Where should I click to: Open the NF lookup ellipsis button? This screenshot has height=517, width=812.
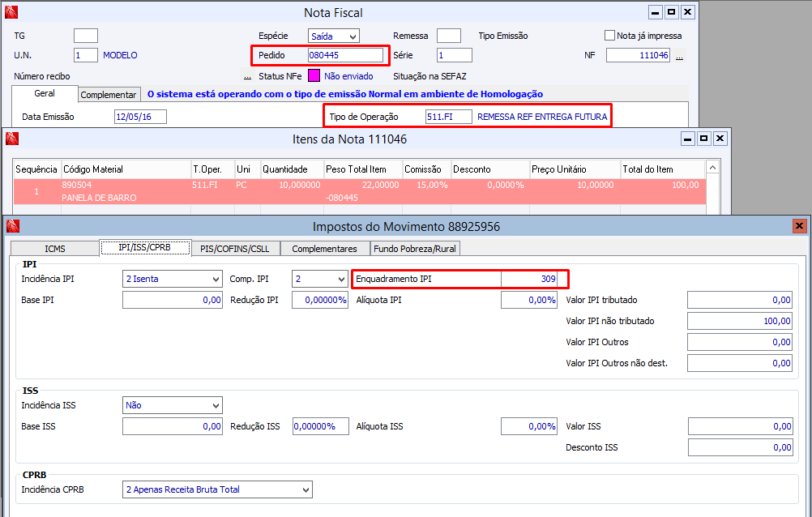(679, 55)
